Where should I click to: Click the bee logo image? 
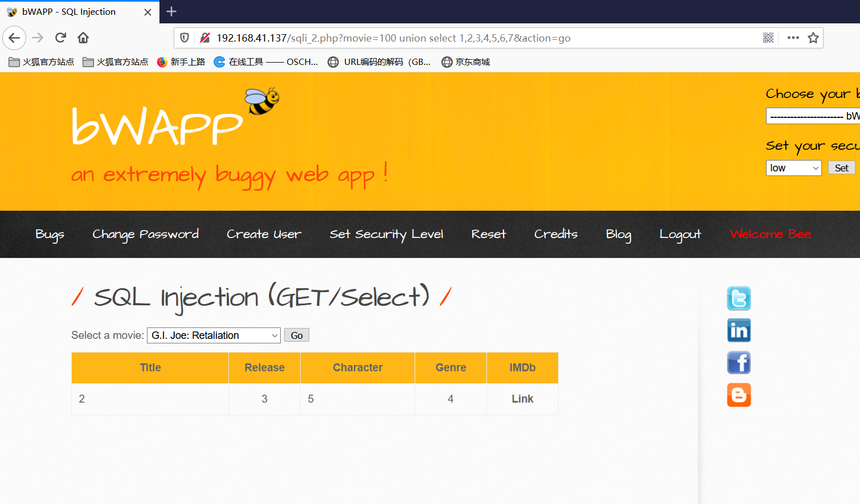pos(262,101)
